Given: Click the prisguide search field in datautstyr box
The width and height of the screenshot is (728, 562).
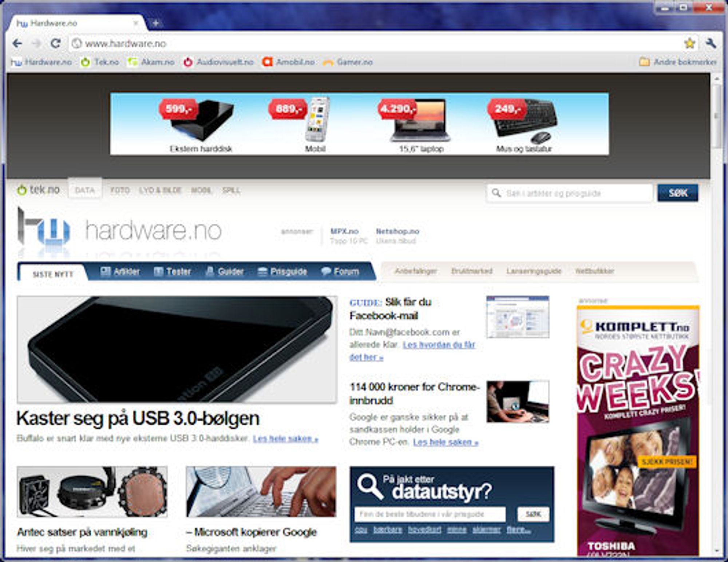Looking at the screenshot, I should [x=430, y=514].
